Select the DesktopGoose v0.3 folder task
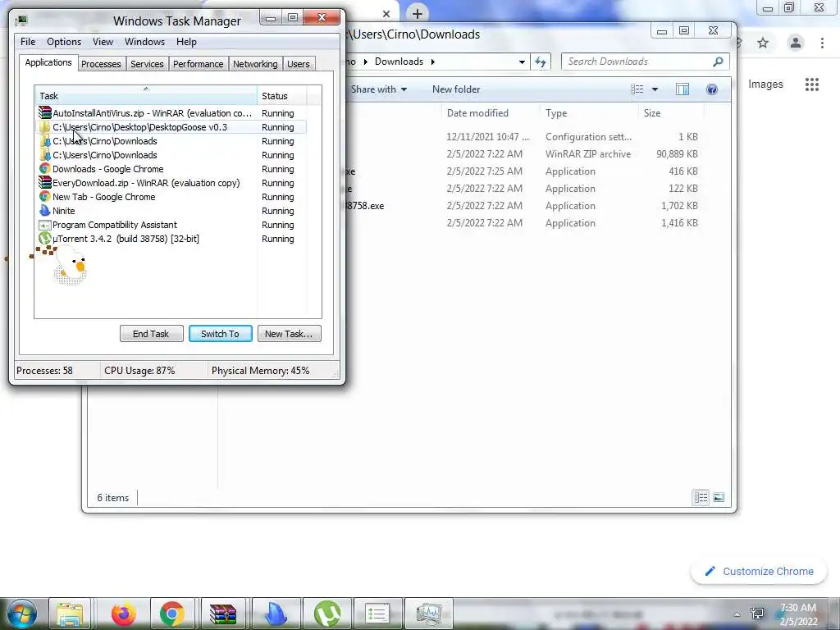 (x=171, y=127)
